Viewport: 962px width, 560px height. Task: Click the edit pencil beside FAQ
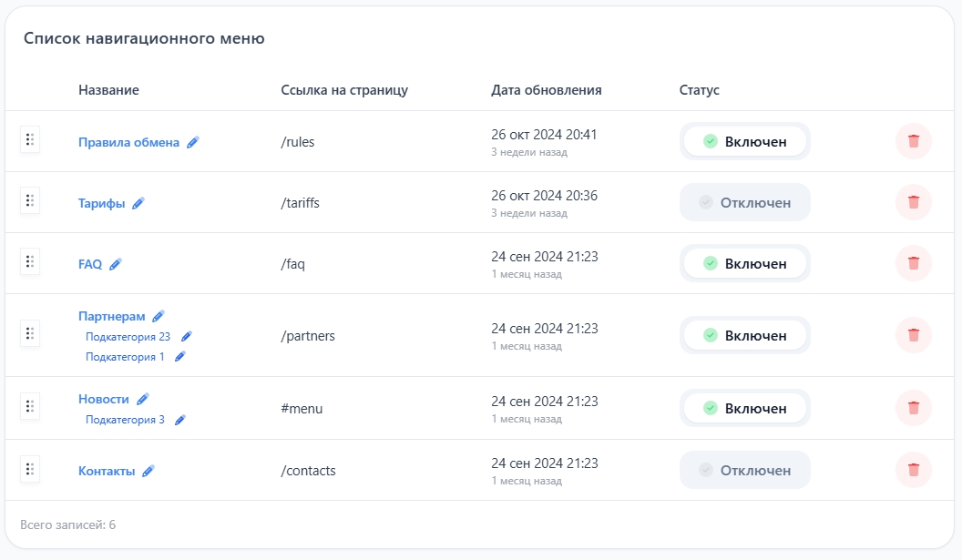116,264
